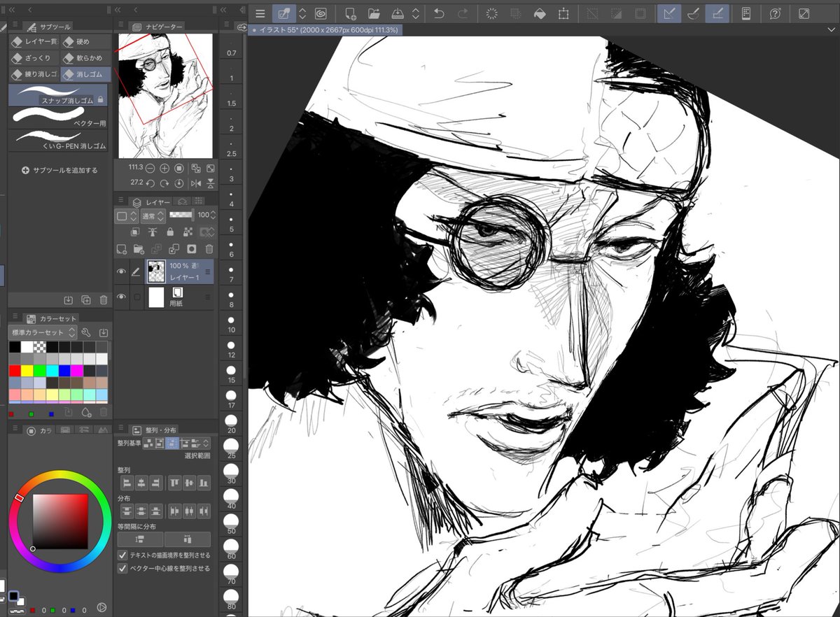Flip canvas vertically in Navigator

tap(209, 183)
